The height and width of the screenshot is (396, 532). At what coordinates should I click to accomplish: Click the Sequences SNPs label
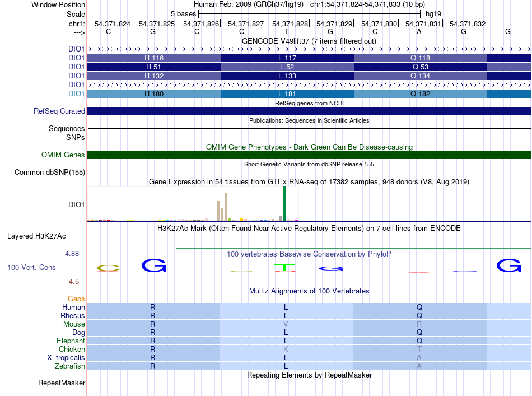[67, 133]
